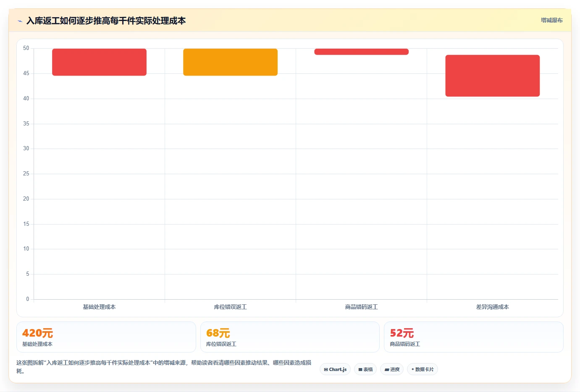Click the description text starting with 这张图拆解
This screenshot has width=580, height=392.
click(x=164, y=367)
